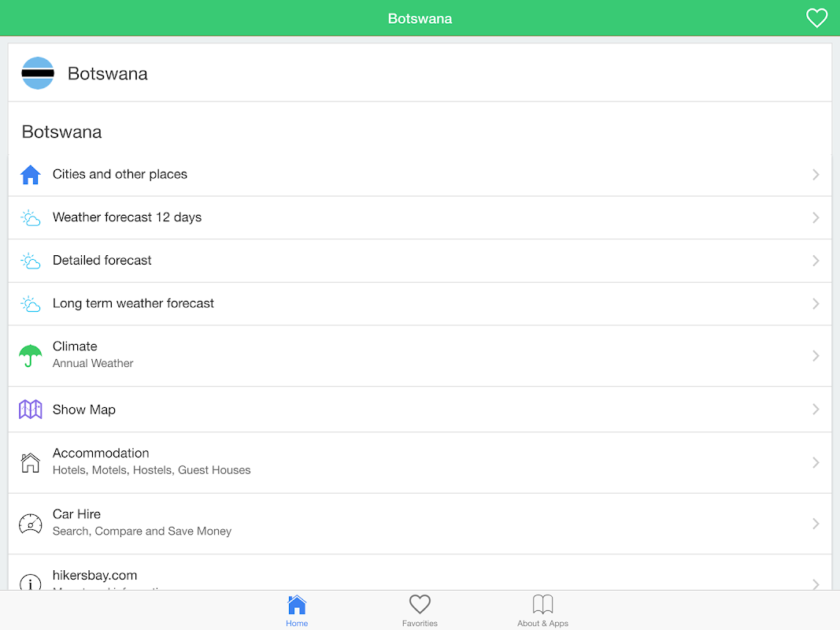The width and height of the screenshot is (840, 630).
Task: Open Long term weather forecast
Action: (420, 304)
